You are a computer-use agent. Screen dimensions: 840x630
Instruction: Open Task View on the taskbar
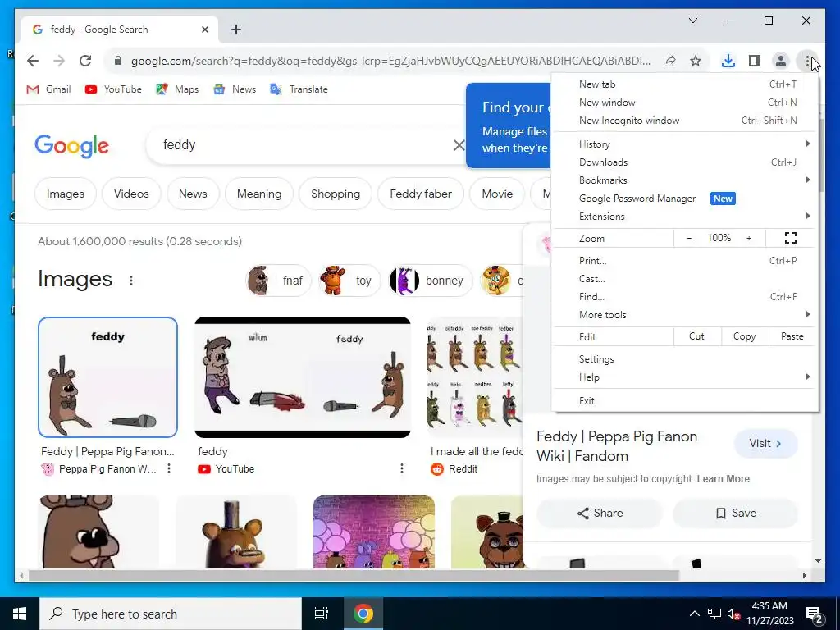(322, 614)
